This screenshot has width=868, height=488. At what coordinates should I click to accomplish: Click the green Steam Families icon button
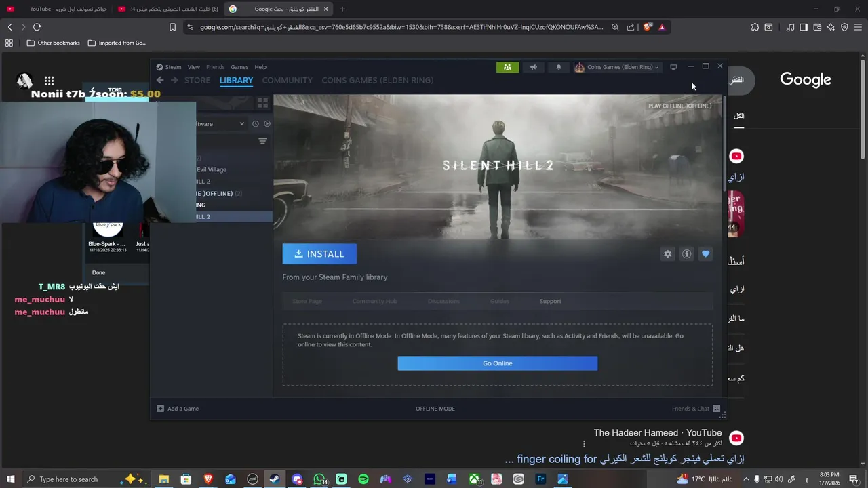pos(507,67)
